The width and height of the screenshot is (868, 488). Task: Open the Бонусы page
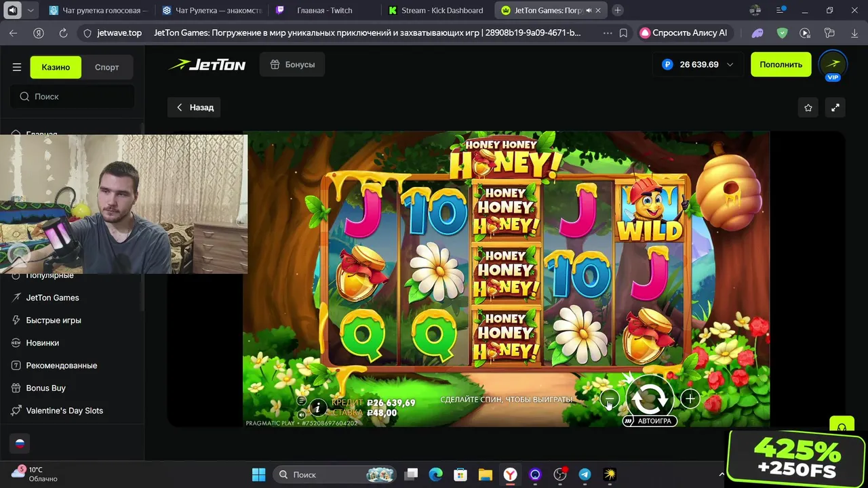coord(292,64)
